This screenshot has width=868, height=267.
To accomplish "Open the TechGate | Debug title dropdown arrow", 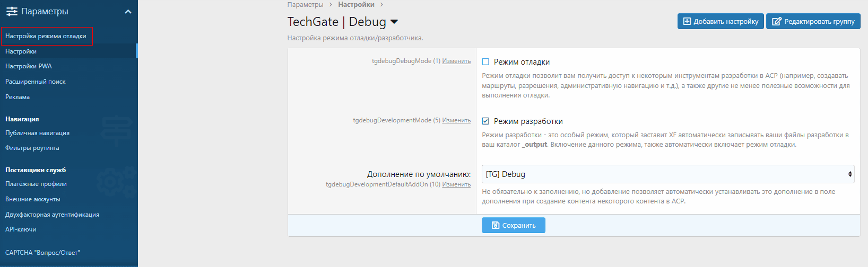I will tap(394, 22).
